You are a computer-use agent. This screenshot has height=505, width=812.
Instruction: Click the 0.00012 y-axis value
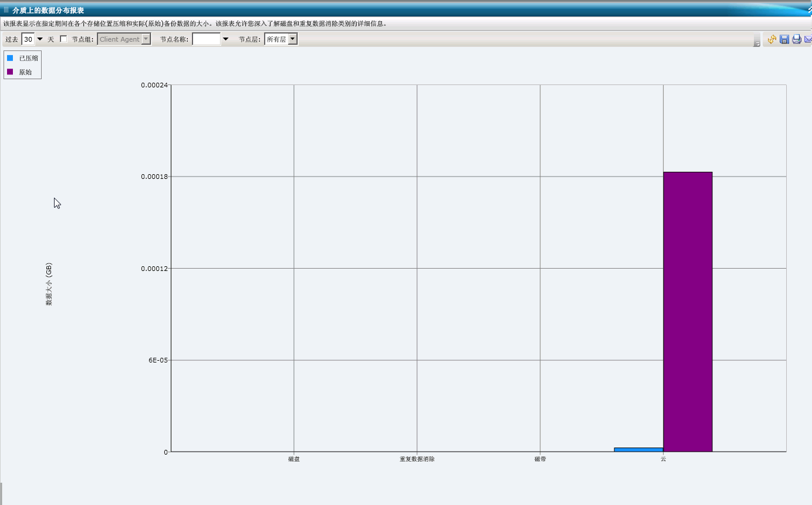point(154,269)
